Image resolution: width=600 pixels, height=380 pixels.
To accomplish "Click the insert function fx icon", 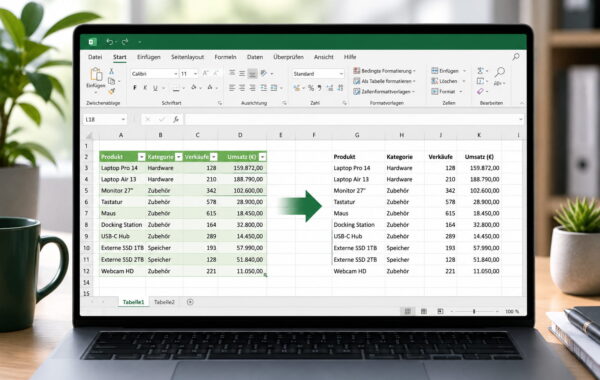I will pos(176,119).
